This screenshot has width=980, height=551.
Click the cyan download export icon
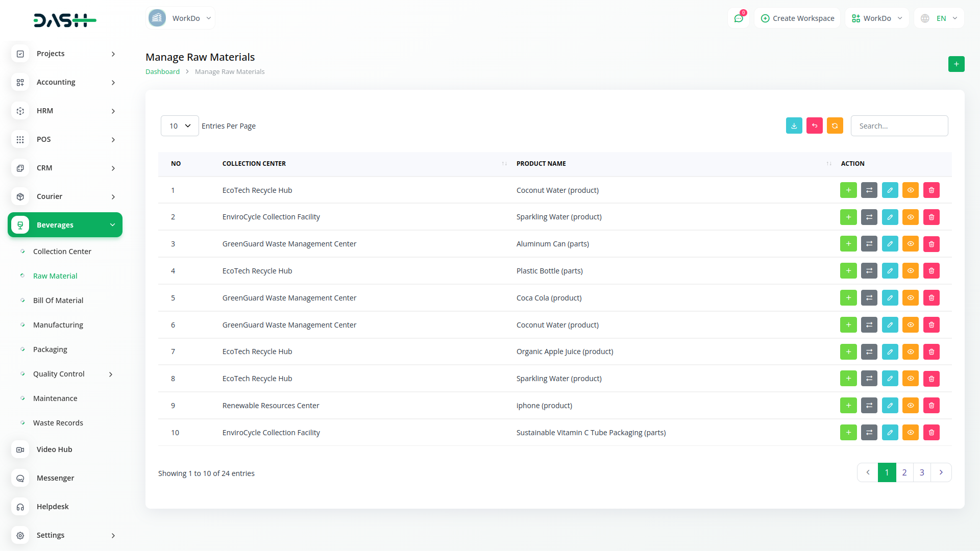pos(794,126)
